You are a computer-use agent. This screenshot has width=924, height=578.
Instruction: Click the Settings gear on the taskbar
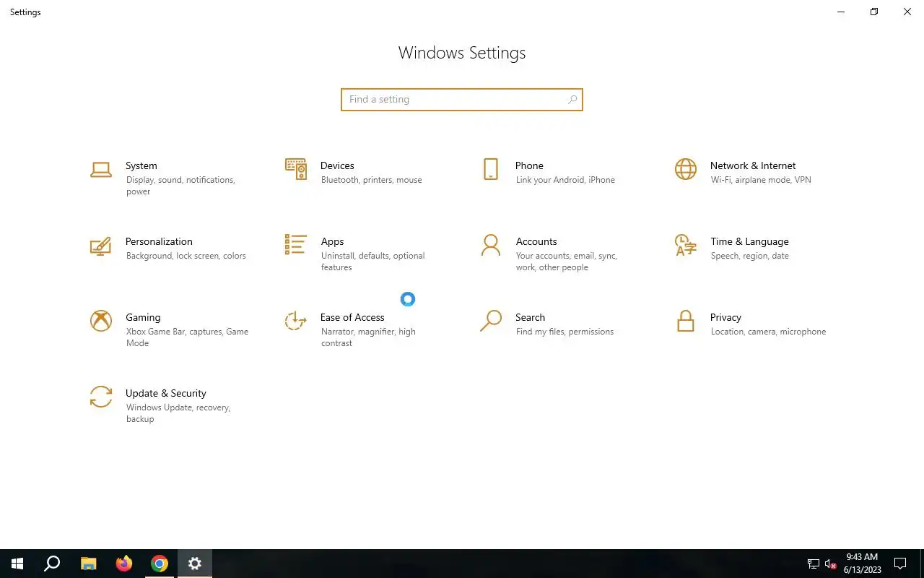[x=195, y=564]
